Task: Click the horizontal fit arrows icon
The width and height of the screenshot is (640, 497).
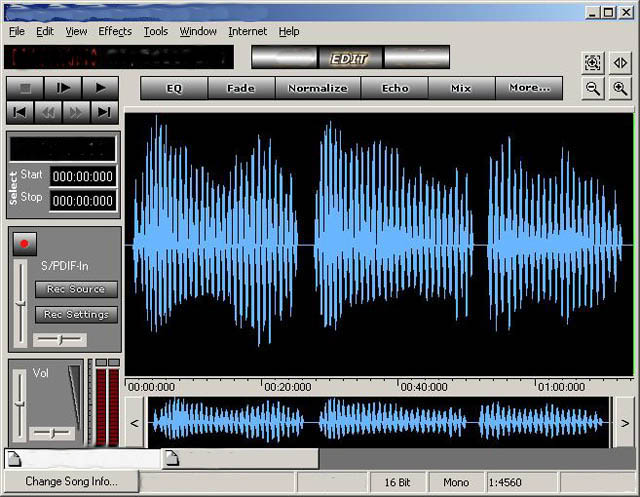Action: click(620, 62)
